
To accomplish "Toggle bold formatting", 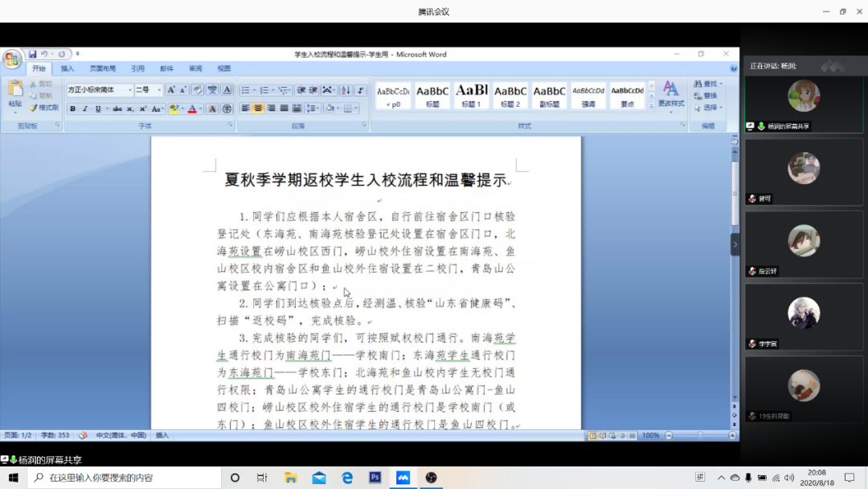I will point(72,109).
